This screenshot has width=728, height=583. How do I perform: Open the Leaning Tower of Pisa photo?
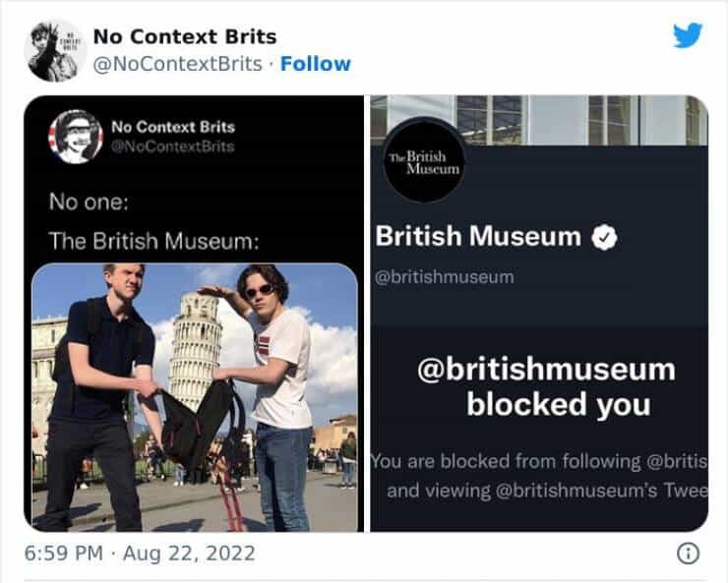(194, 393)
